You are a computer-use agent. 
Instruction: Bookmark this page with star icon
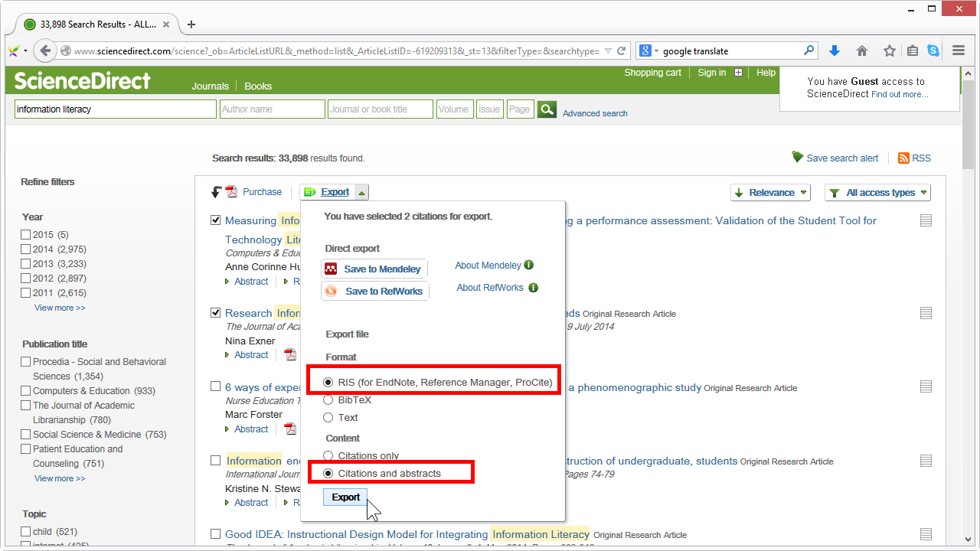[x=890, y=51]
